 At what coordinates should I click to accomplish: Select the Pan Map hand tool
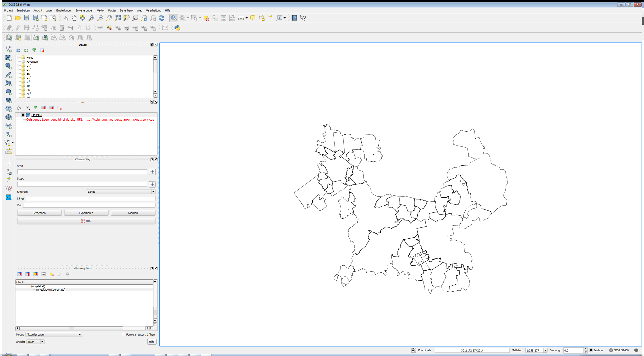[x=74, y=18]
